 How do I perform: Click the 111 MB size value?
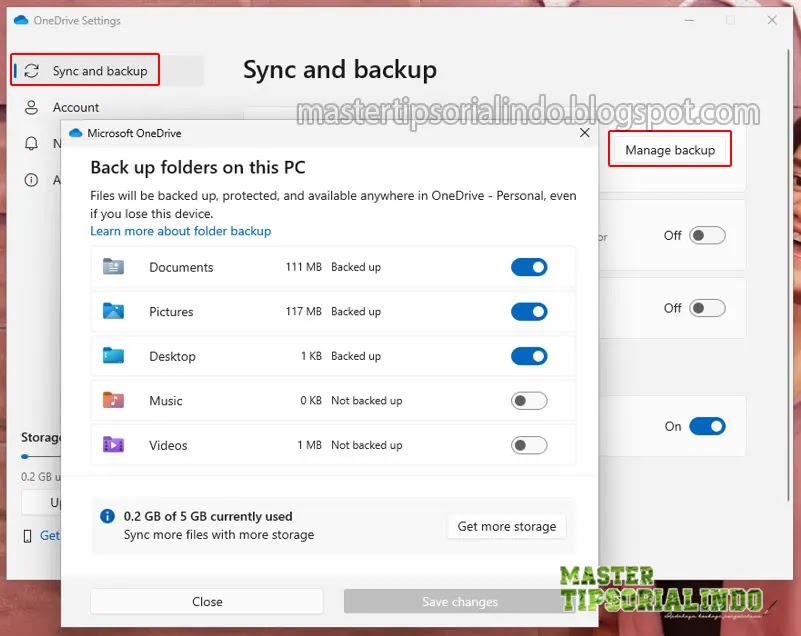point(303,267)
